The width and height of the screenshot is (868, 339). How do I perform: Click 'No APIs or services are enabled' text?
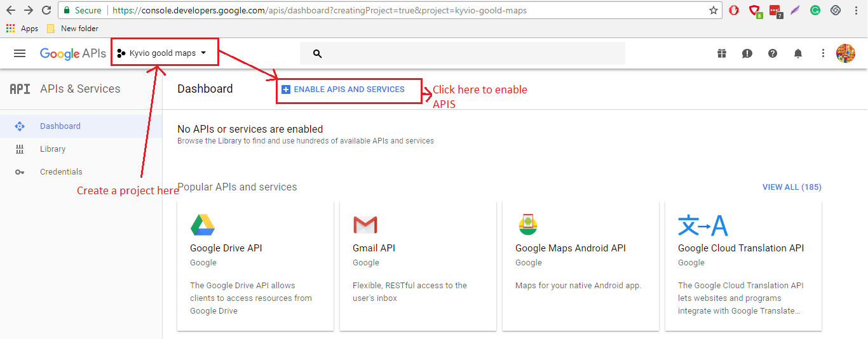(x=250, y=130)
